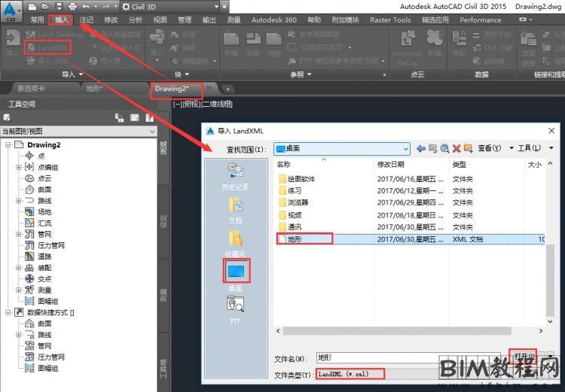Click the FTP places icon
The height and width of the screenshot is (392, 565).
(235, 309)
